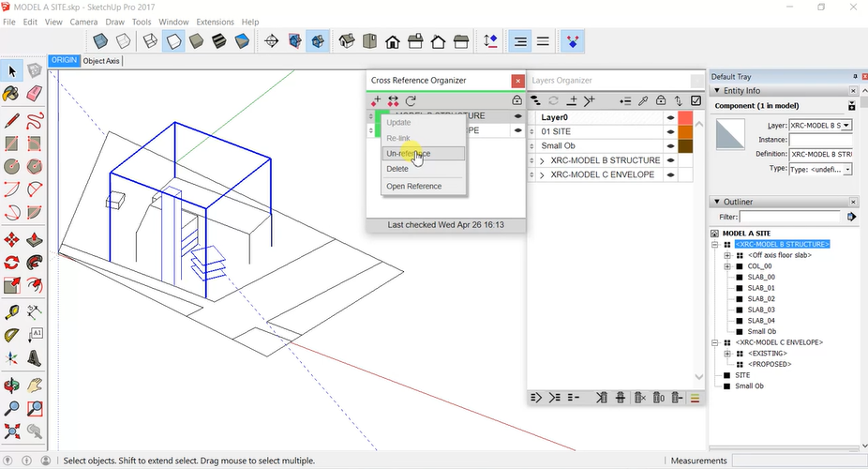Viewport: 868px width, 469px height.
Task: Choose the Orbit tool
Action: click(11, 385)
